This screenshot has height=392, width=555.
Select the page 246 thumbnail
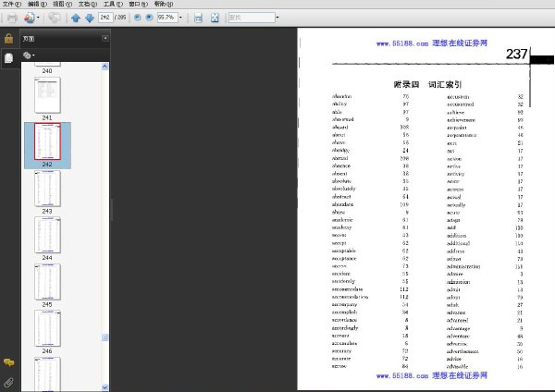click(x=47, y=328)
